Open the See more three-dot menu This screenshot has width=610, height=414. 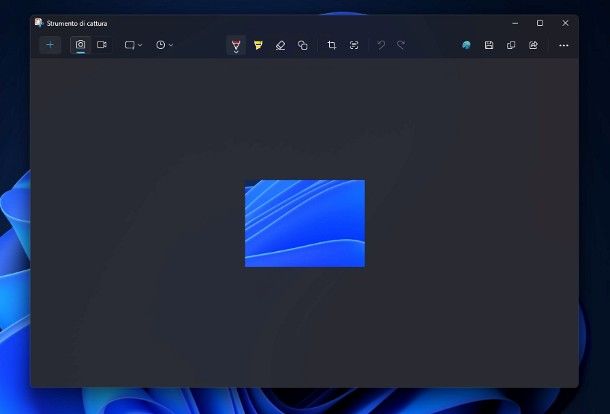pyautogui.click(x=564, y=46)
